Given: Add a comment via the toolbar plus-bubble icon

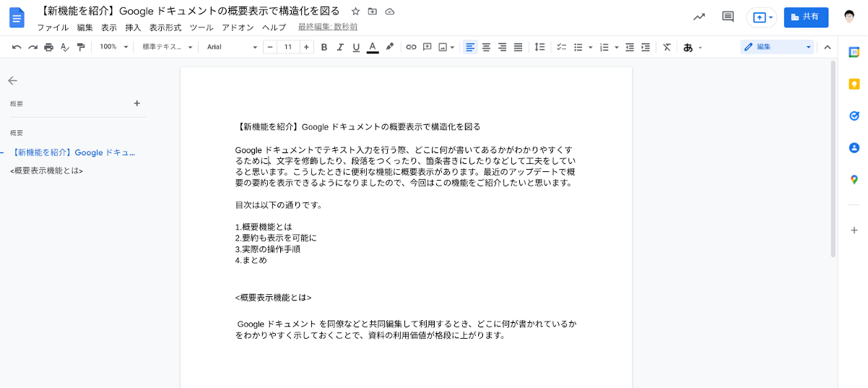Looking at the screenshot, I should (x=427, y=47).
